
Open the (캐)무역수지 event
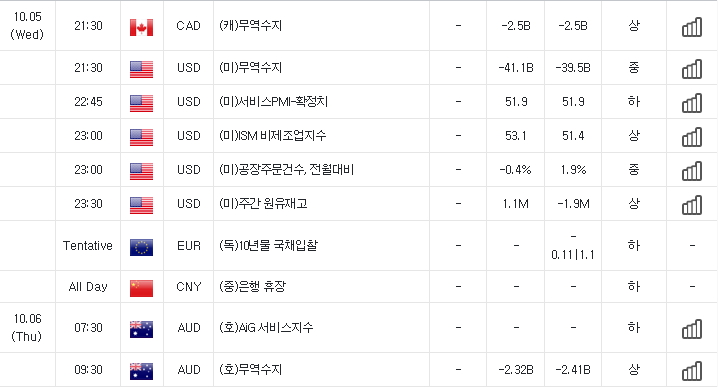pos(250,26)
